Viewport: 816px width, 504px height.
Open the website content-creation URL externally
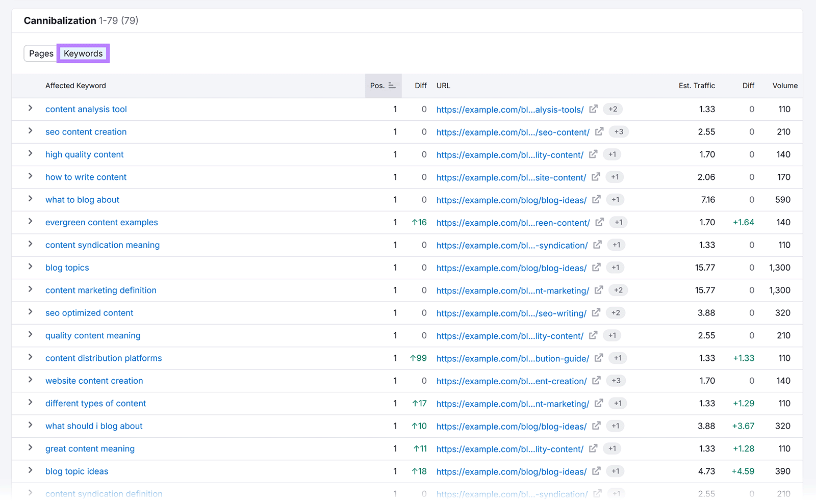click(x=596, y=381)
